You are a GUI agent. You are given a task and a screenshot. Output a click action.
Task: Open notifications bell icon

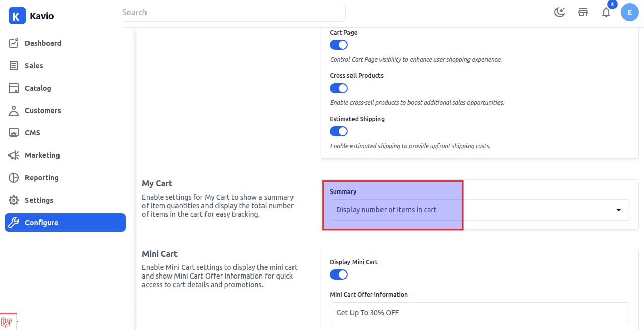click(606, 13)
